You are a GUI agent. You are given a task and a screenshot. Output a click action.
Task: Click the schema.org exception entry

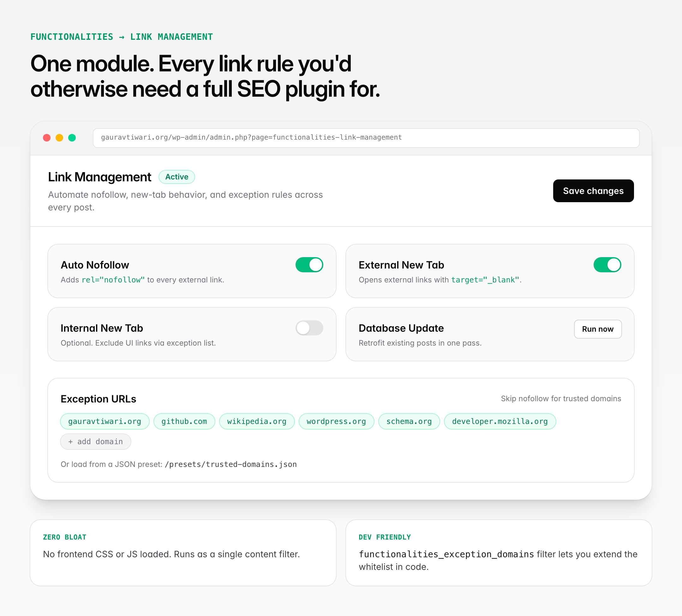click(x=409, y=421)
